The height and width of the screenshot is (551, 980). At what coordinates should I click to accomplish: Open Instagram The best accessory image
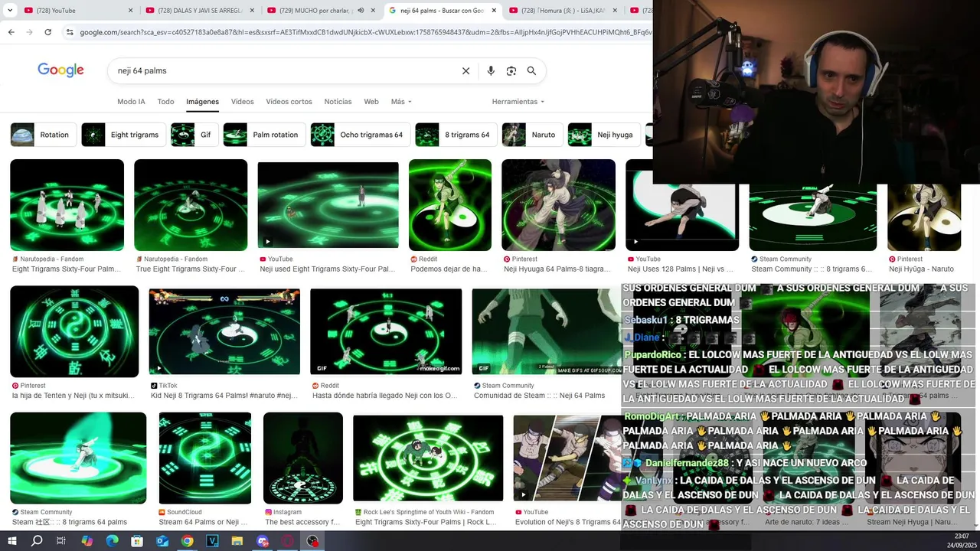click(x=303, y=458)
